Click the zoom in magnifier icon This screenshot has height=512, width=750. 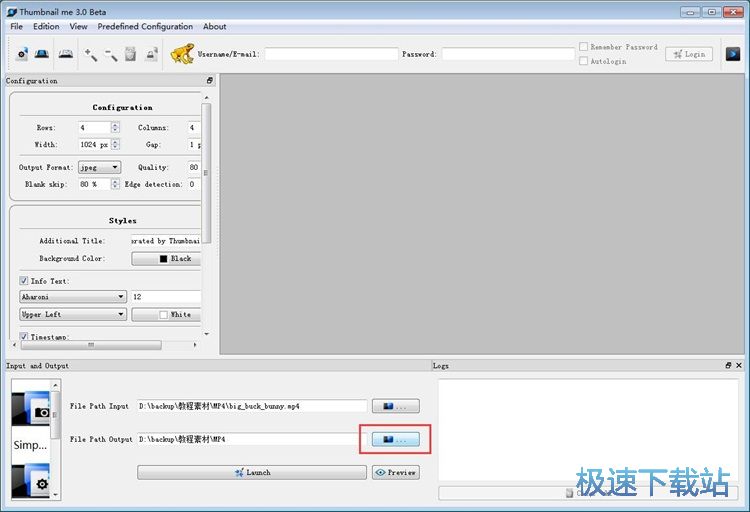click(x=90, y=54)
